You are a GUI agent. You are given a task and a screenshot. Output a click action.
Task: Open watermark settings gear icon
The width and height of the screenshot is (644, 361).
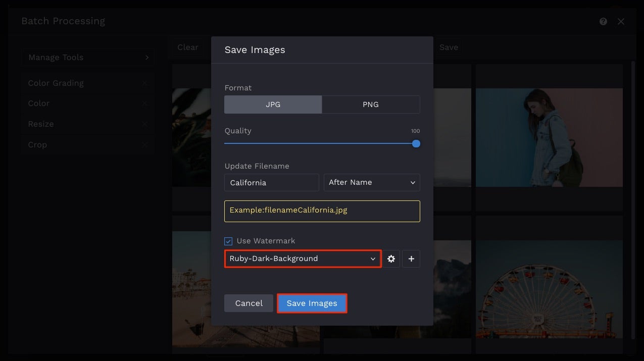point(391,259)
